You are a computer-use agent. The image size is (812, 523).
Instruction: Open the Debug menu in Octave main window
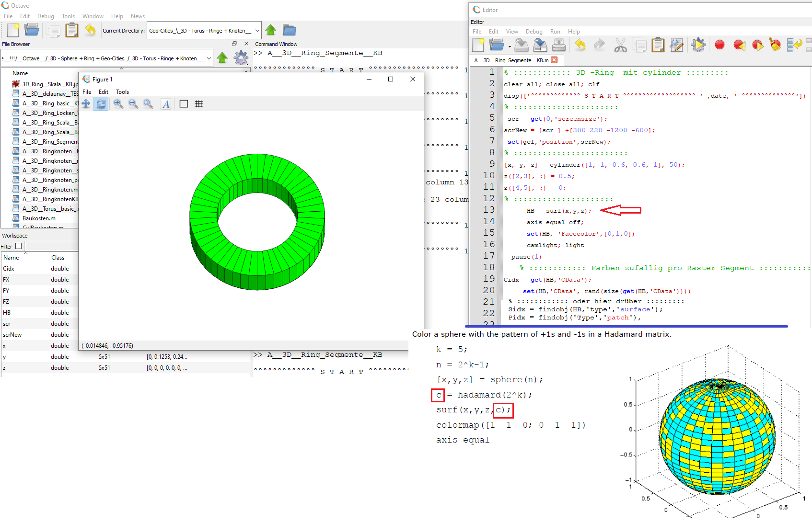(x=46, y=16)
